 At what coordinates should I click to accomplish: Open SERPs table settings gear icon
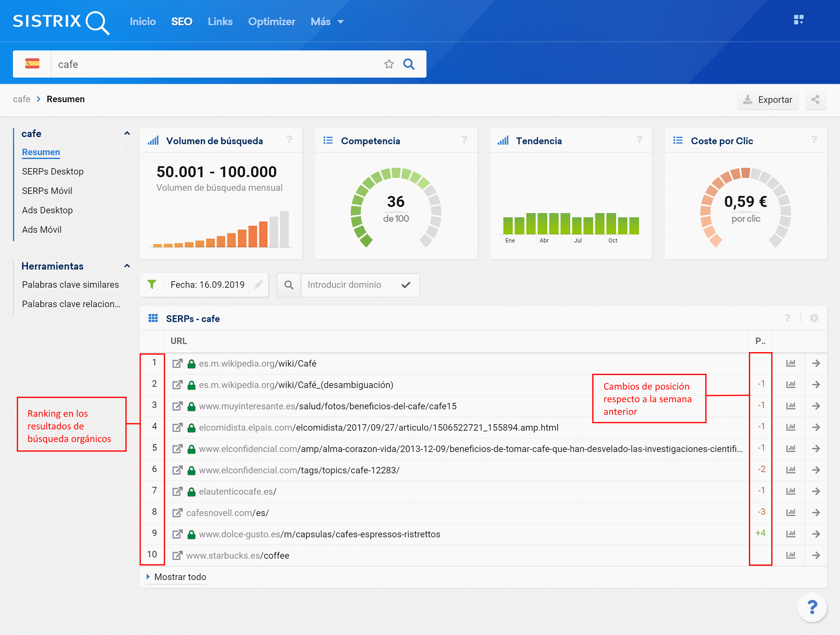(814, 318)
